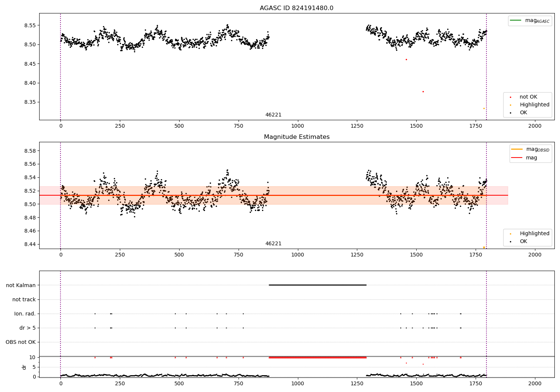
Task: Click the orange line swatch for mag OBSID
Action: coord(517,149)
